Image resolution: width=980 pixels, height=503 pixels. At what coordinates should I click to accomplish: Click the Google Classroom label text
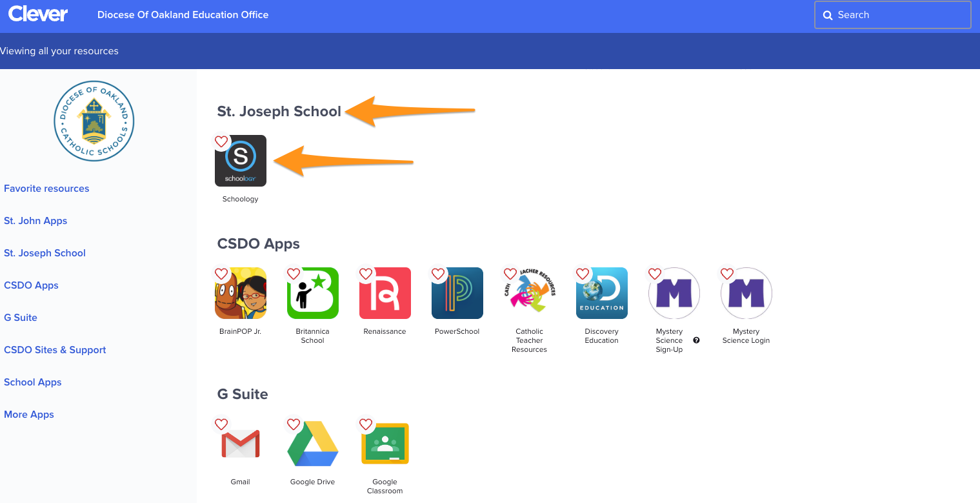385,486
